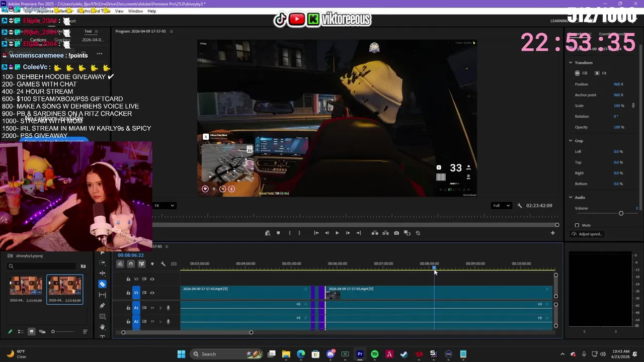This screenshot has height=362, width=644.
Task: Go to In point button
Action: (x=316, y=233)
